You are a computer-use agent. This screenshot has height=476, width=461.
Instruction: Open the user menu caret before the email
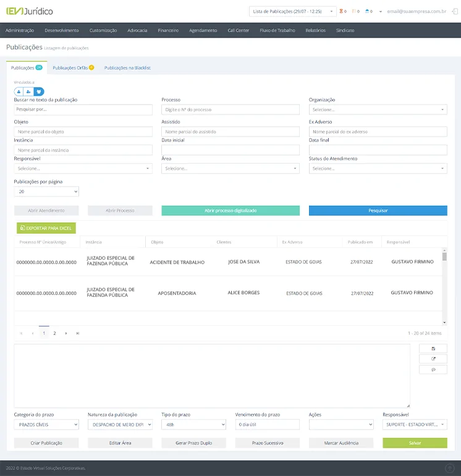pyautogui.click(x=380, y=12)
